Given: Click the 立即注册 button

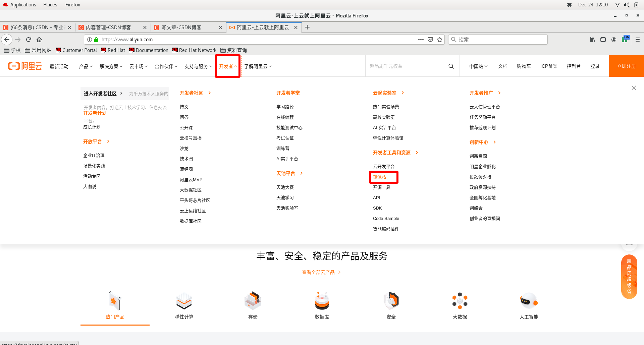Looking at the screenshot, I should tap(626, 66).
